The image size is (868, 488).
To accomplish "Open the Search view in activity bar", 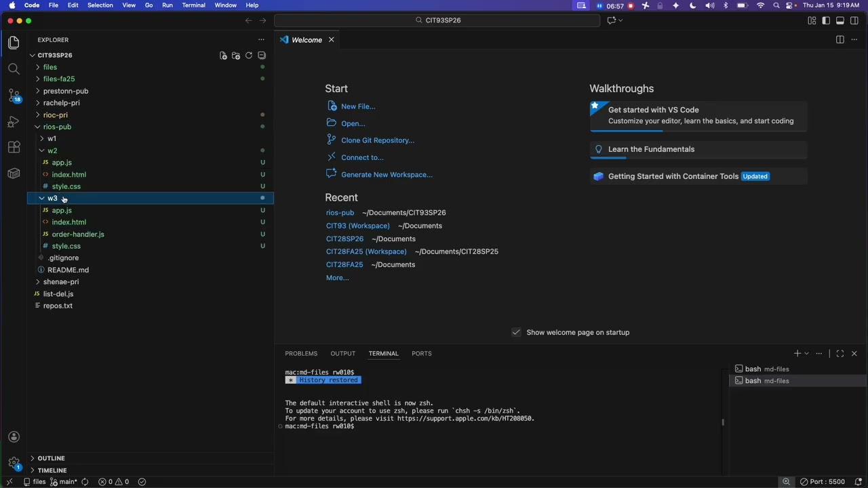I will (x=14, y=68).
